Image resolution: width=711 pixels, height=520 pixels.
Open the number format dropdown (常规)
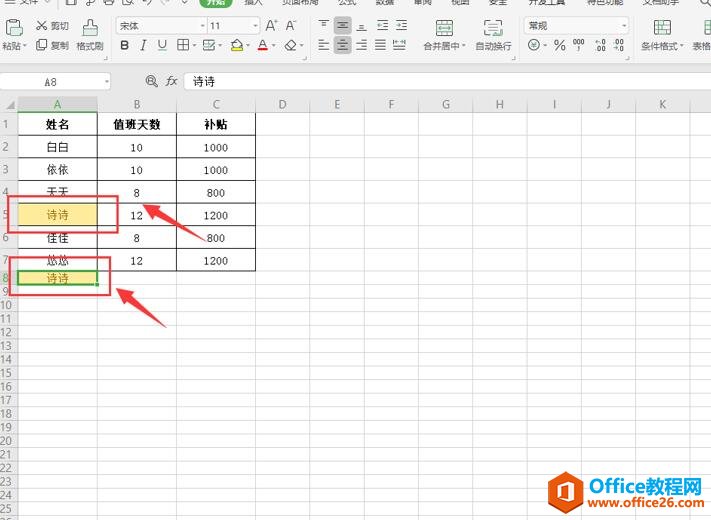click(624, 26)
